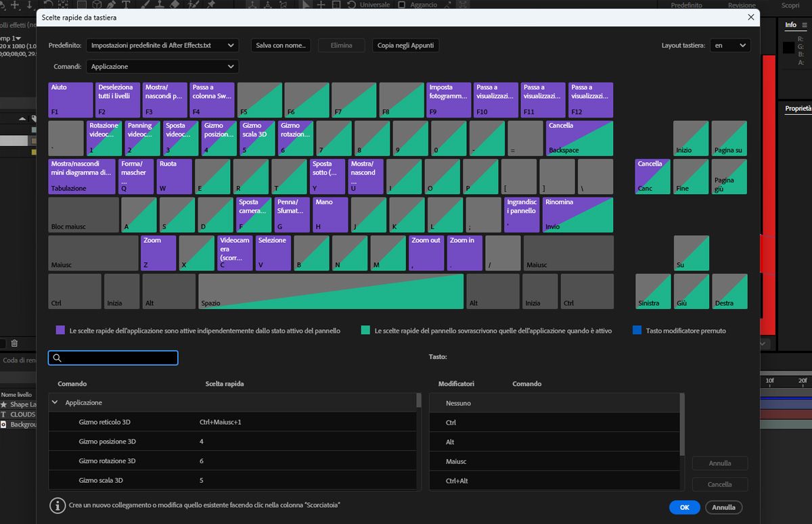Click the Cancella button below the modifier list

[720, 484]
